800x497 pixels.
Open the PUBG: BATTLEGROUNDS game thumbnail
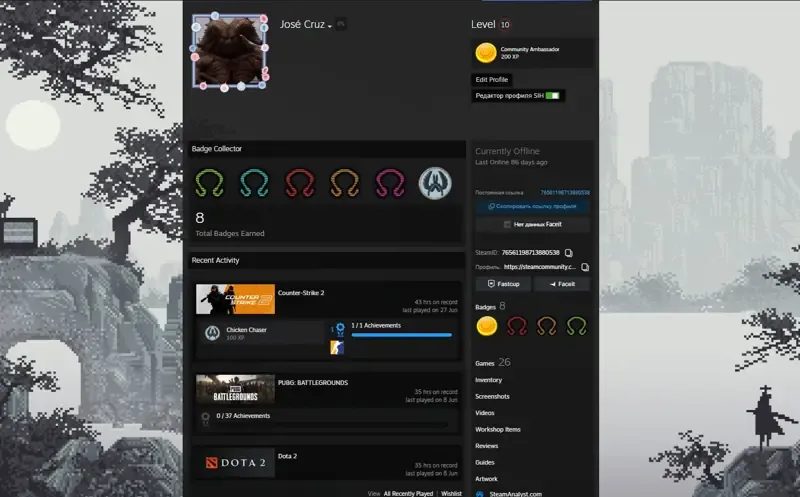[235, 389]
